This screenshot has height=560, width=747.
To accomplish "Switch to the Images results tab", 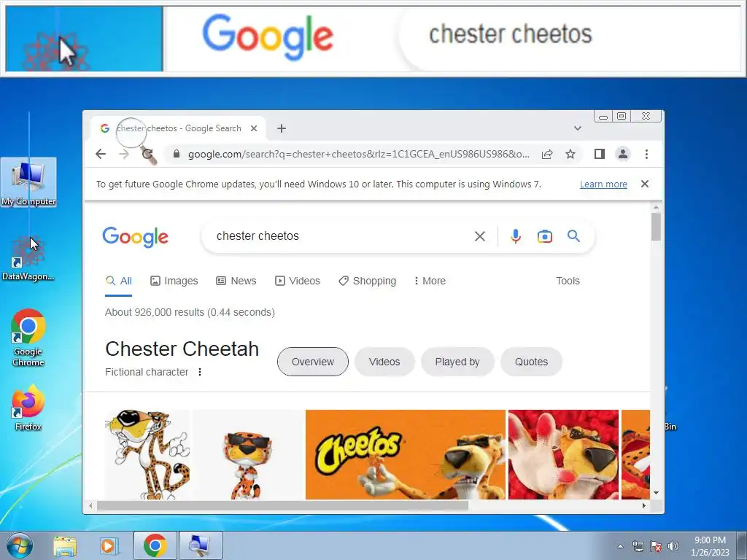I will (174, 281).
